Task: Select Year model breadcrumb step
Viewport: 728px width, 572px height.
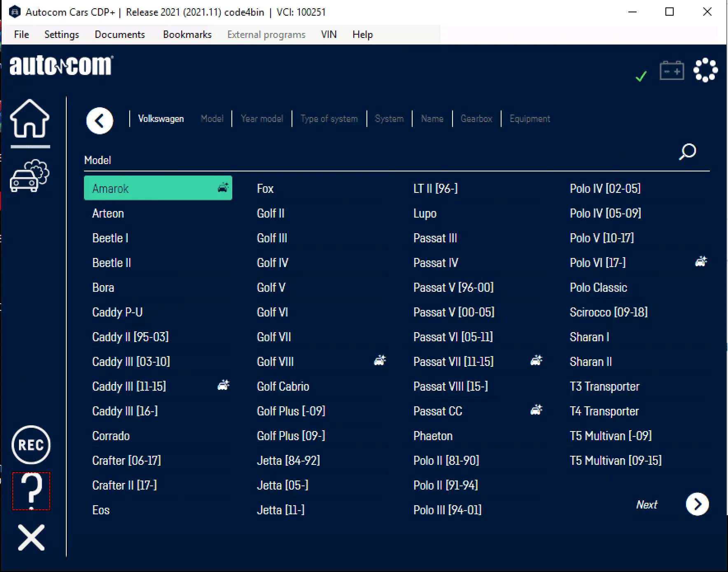Action: pyautogui.click(x=262, y=119)
